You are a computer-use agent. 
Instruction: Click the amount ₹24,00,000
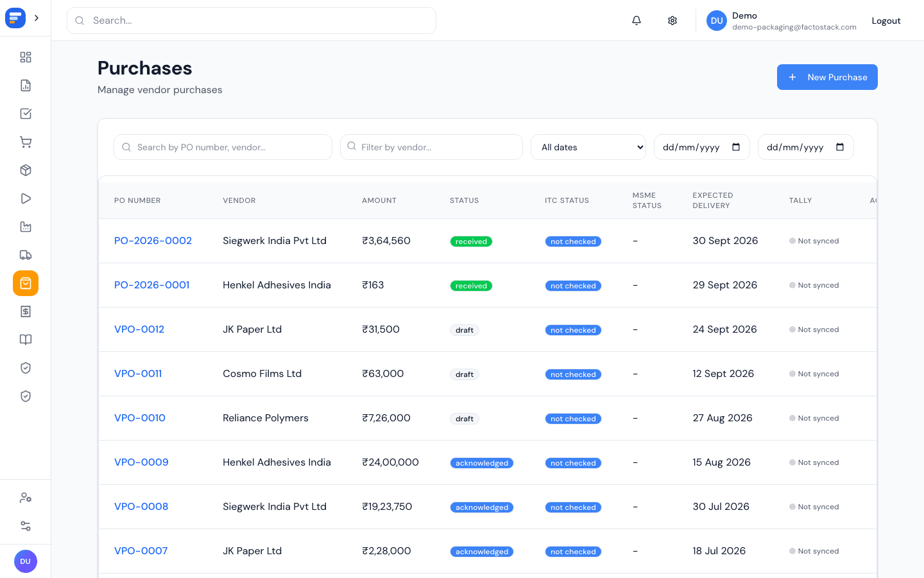(x=390, y=462)
